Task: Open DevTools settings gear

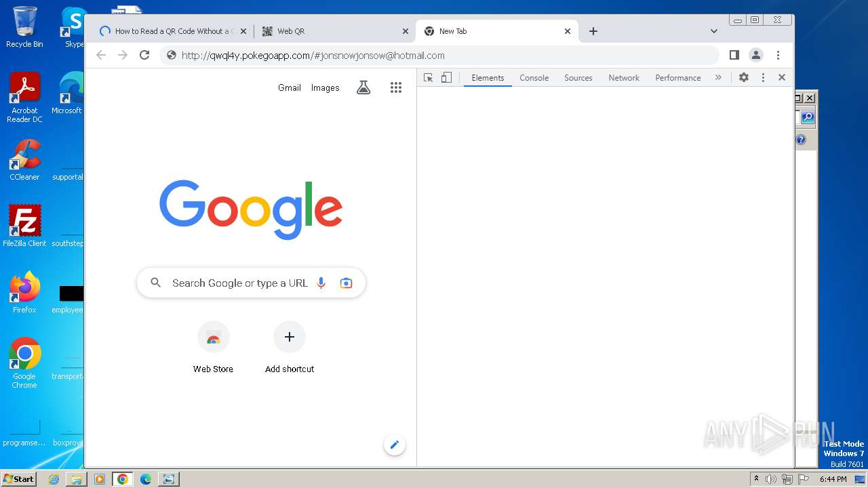Action: click(x=744, y=78)
